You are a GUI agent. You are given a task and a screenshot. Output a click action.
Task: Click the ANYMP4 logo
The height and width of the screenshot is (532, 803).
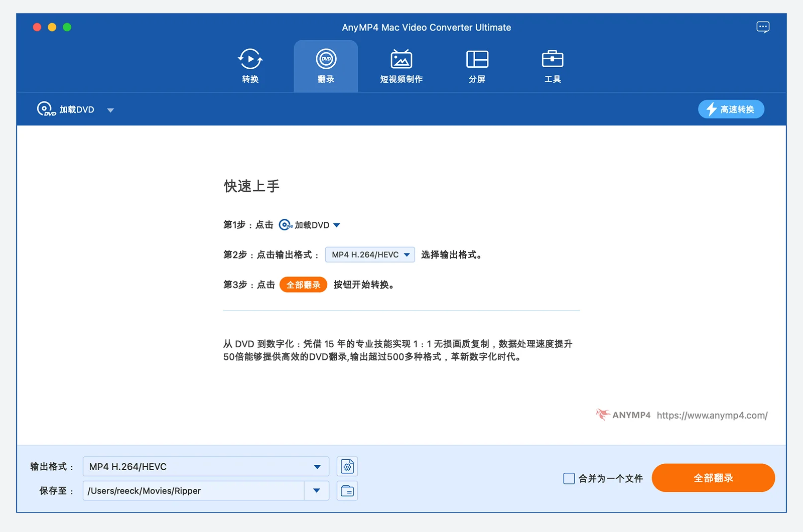click(x=623, y=415)
